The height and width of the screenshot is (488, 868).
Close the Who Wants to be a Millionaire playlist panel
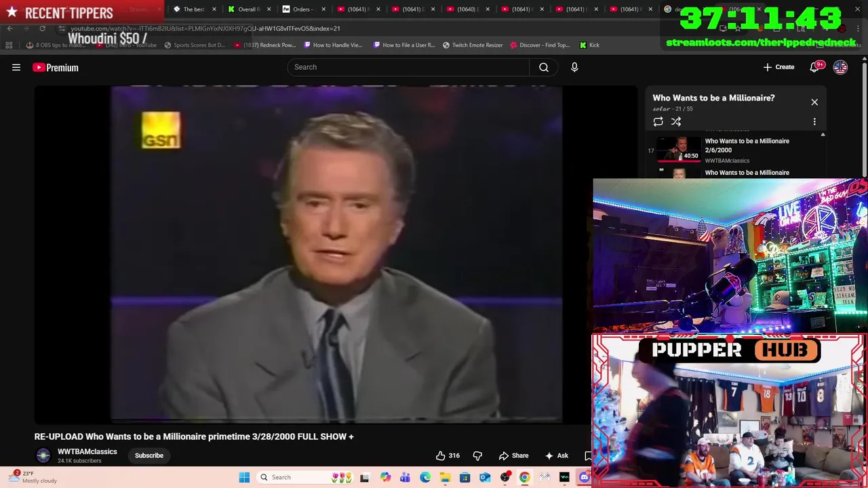814,102
